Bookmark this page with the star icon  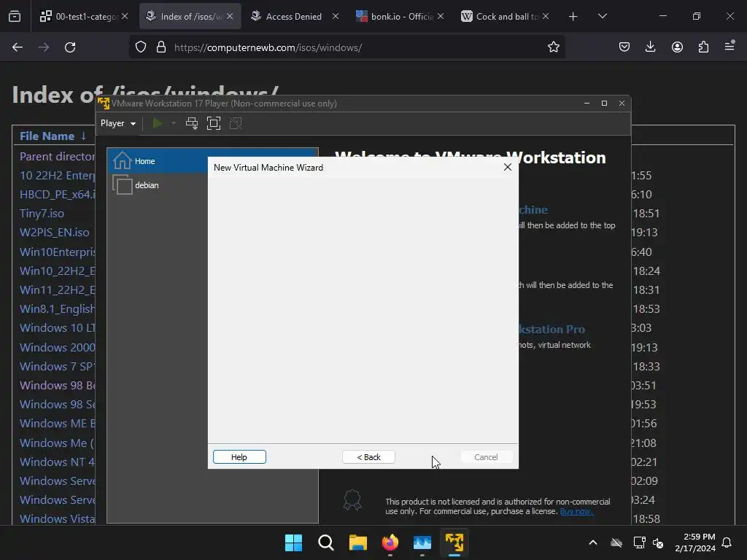(x=553, y=47)
